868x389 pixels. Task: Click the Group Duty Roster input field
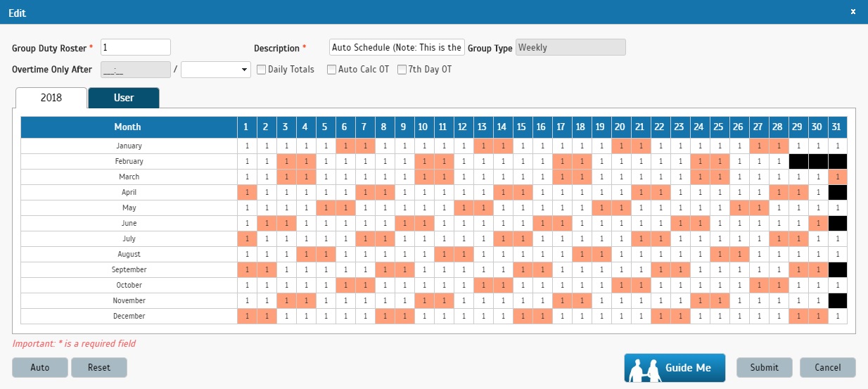[136, 47]
